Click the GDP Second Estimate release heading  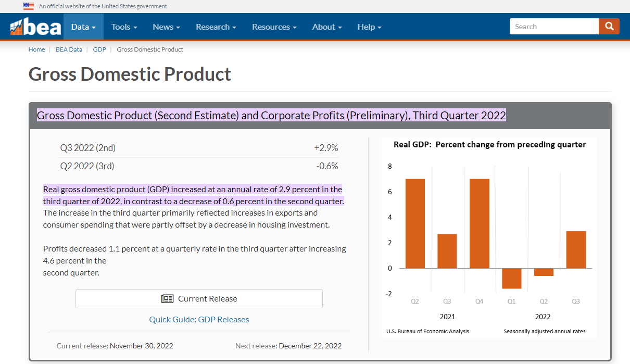[x=271, y=116]
